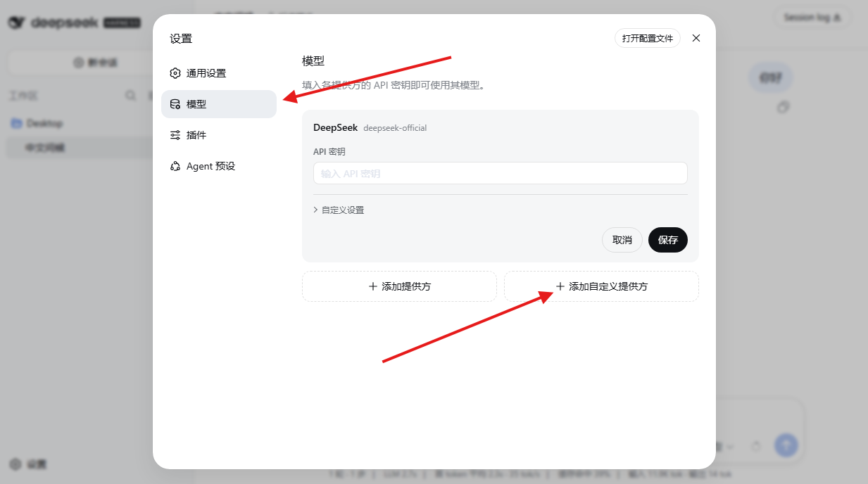Switch to the 插件 section
Image resolution: width=868 pixels, height=484 pixels.
click(219, 135)
